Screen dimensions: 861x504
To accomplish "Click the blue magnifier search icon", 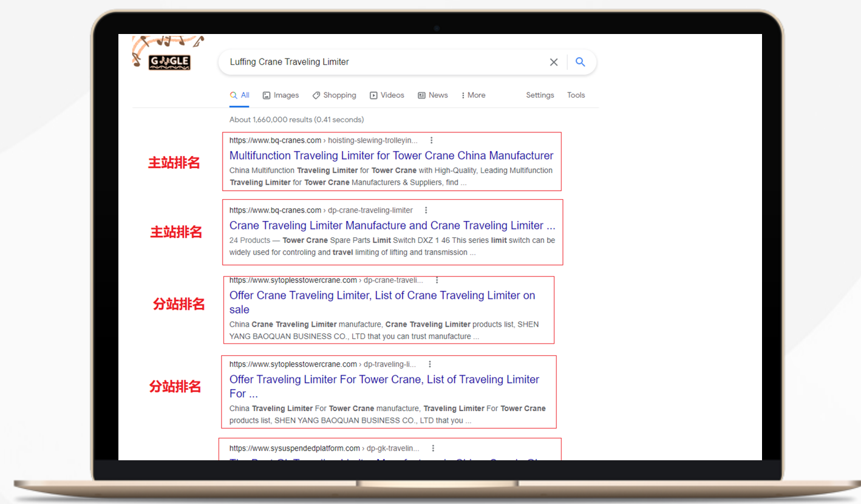I will point(580,62).
